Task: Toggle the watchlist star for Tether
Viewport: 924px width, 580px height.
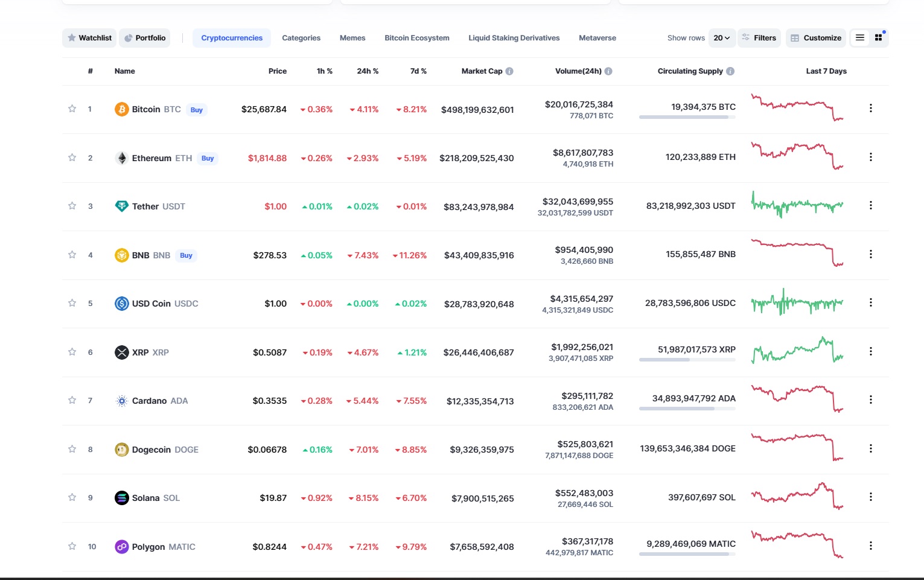Action: [x=72, y=206]
